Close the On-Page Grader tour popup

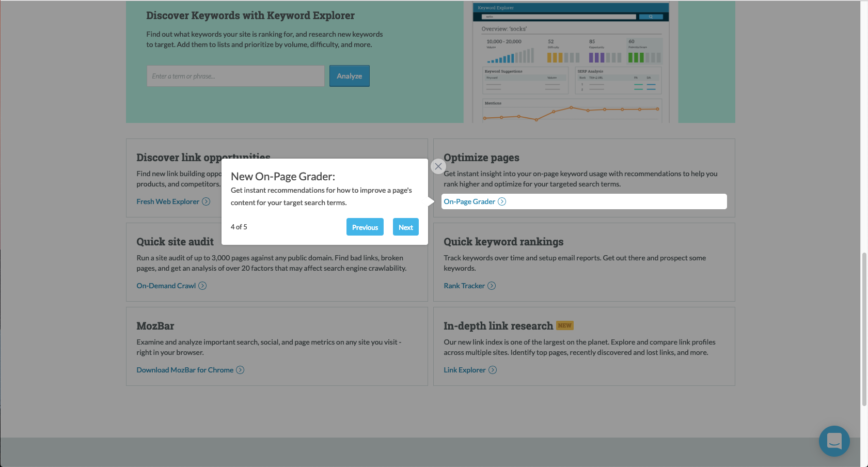click(438, 166)
